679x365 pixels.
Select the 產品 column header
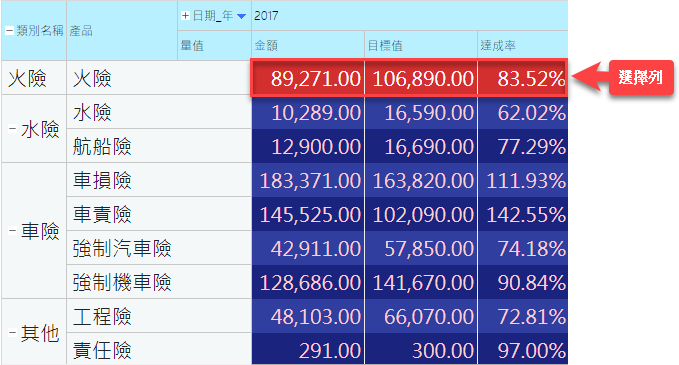click(x=122, y=31)
